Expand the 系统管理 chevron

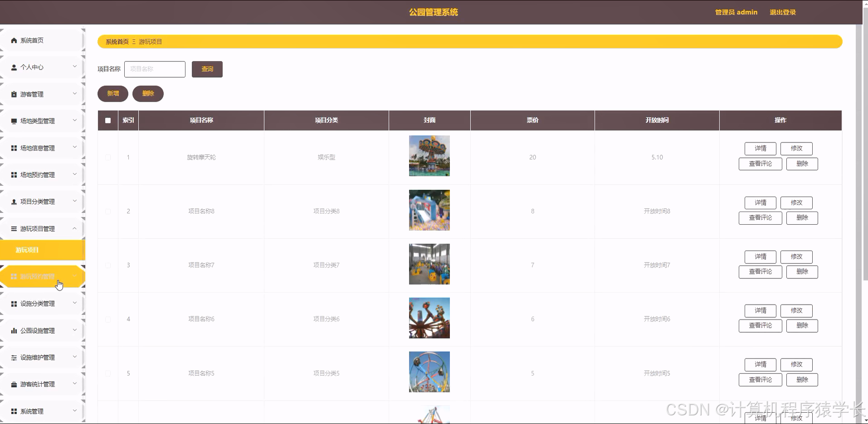click(75, 411)
